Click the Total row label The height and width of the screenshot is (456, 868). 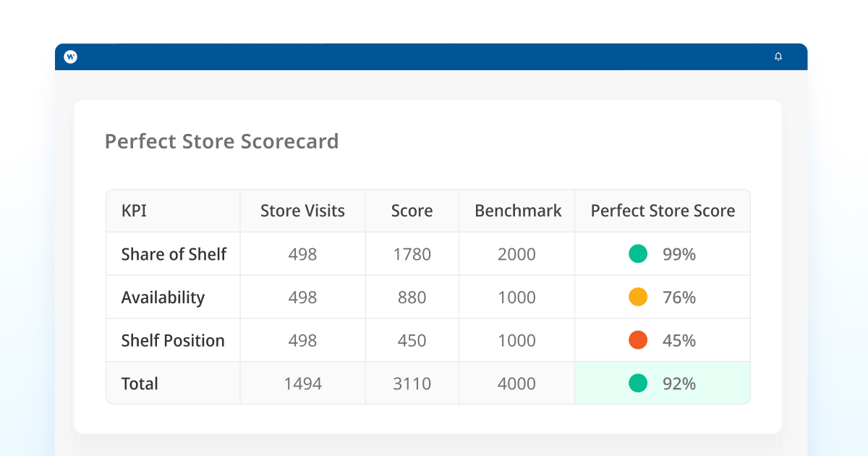140,383
